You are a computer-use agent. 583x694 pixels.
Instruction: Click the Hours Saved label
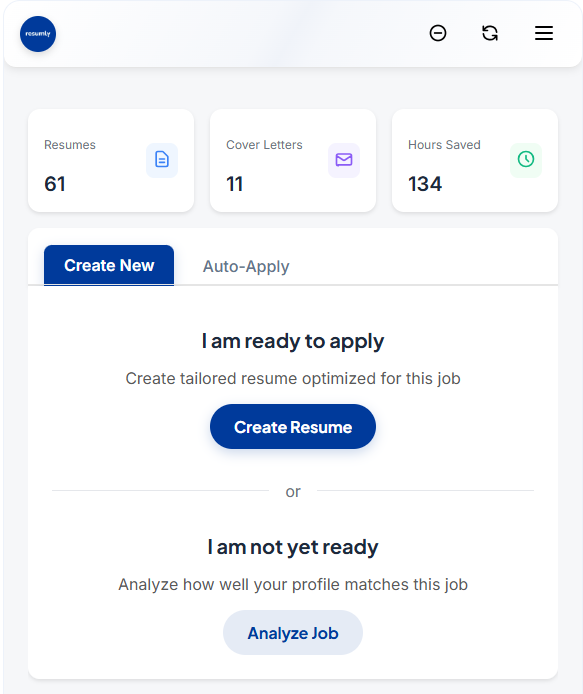(444, 145)
